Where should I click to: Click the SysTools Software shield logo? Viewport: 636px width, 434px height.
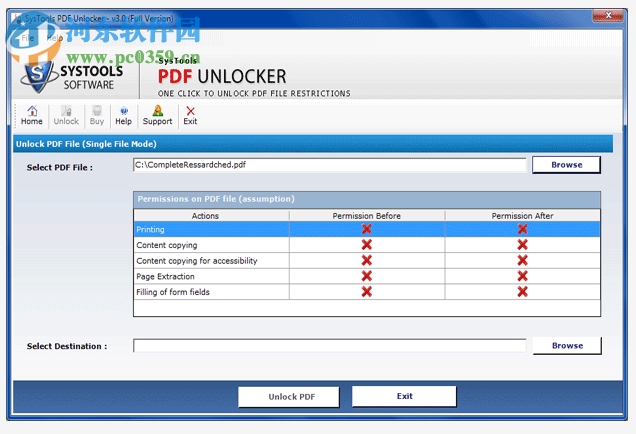(39, 76)
